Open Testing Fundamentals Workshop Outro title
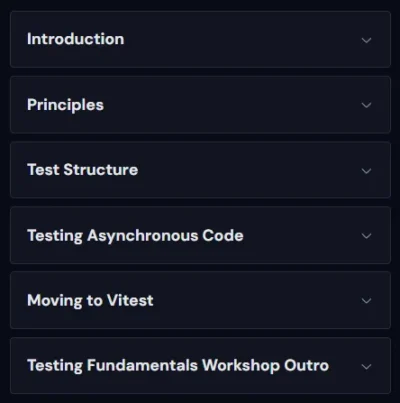 (x=178, y=365)
